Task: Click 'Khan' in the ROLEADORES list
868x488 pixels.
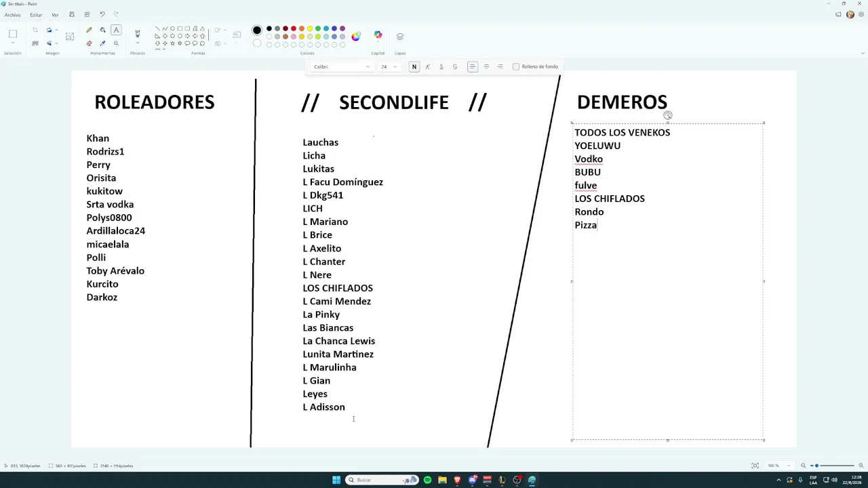Action: coord(98,138)
